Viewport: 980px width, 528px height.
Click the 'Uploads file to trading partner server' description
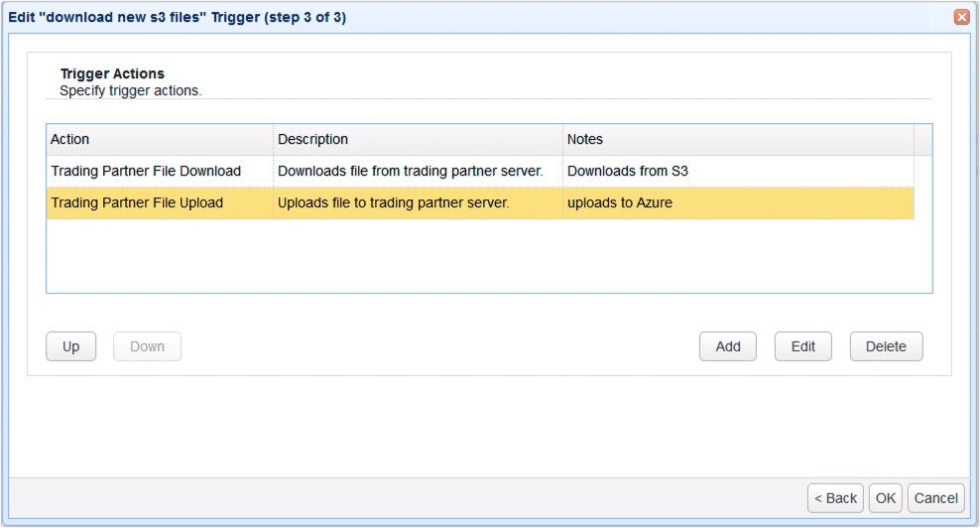pos(393,203)
